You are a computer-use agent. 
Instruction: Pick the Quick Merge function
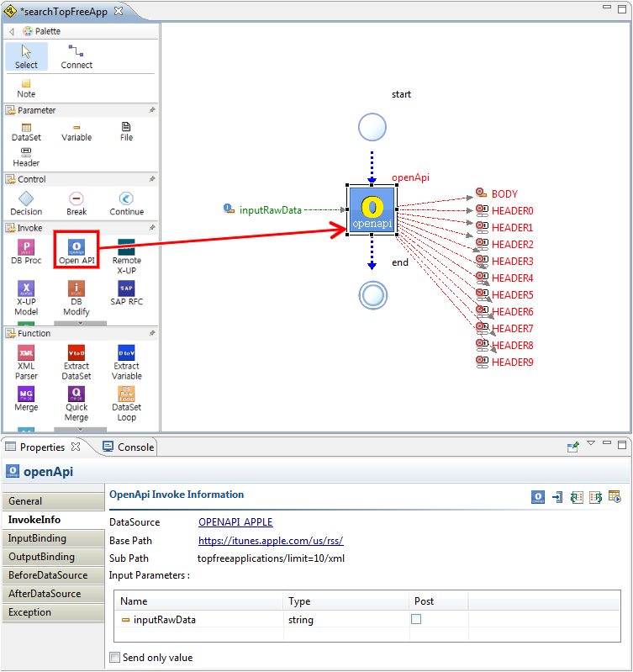tap(76, 399)
